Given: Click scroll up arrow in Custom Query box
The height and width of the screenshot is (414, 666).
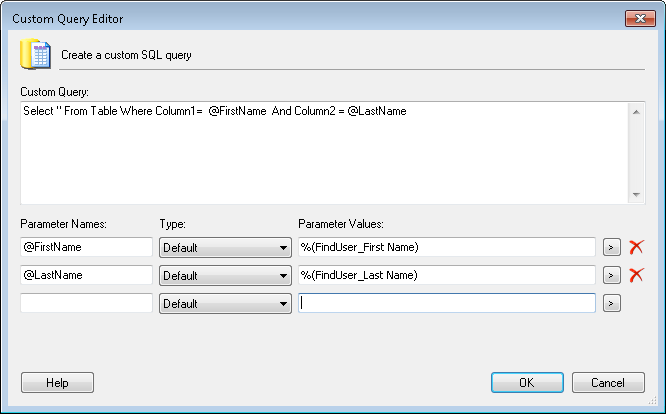Looking at the screenshot, I should click(637, 111).
